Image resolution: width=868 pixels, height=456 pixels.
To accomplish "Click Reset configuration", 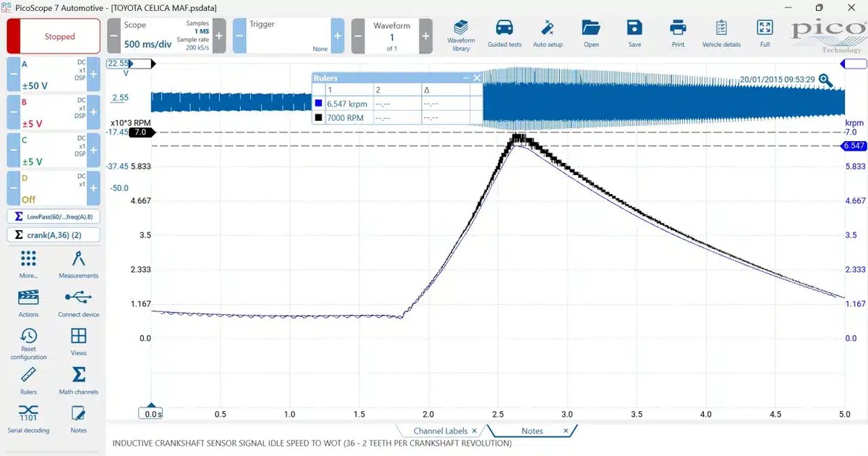I will [28, 344].
